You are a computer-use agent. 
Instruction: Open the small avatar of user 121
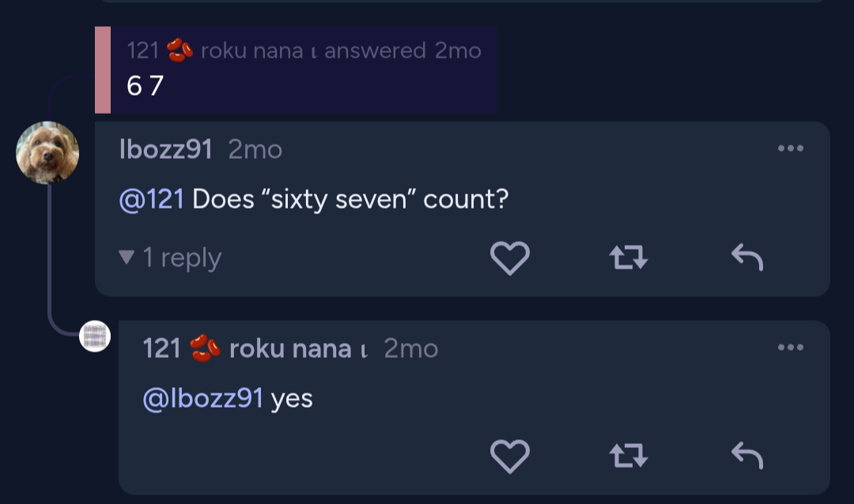tap(95, 337)
